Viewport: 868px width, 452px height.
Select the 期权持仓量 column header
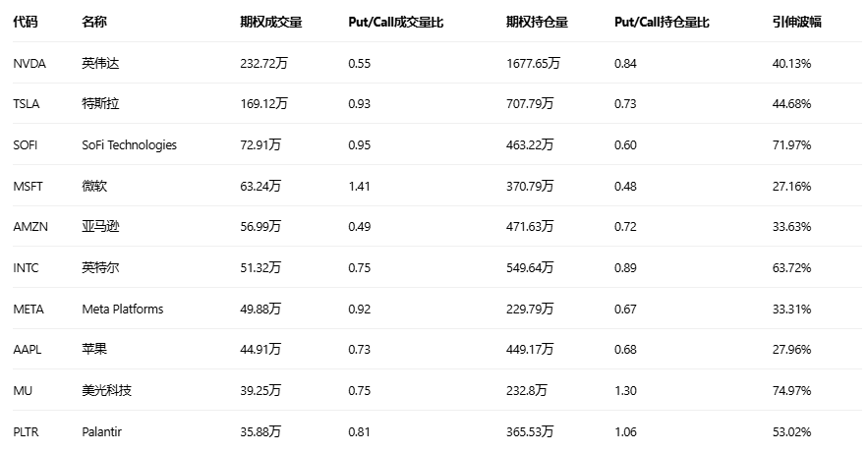(537, 22)
